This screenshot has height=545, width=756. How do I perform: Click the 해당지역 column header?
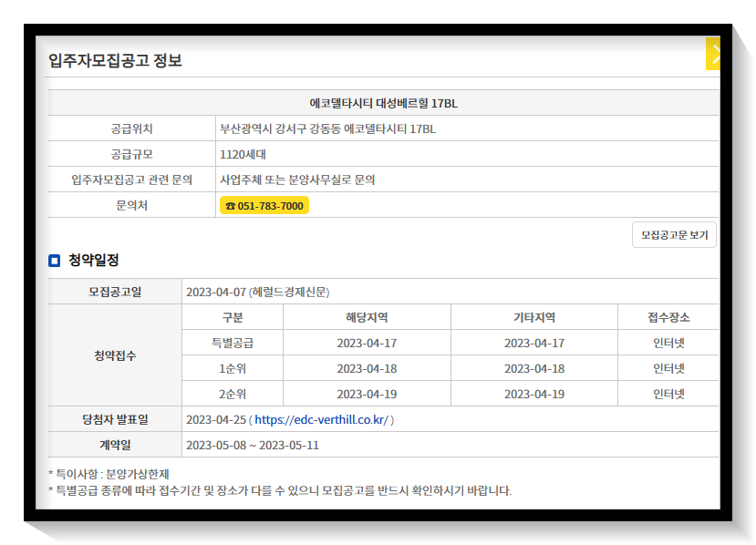[x=367, y=317]
